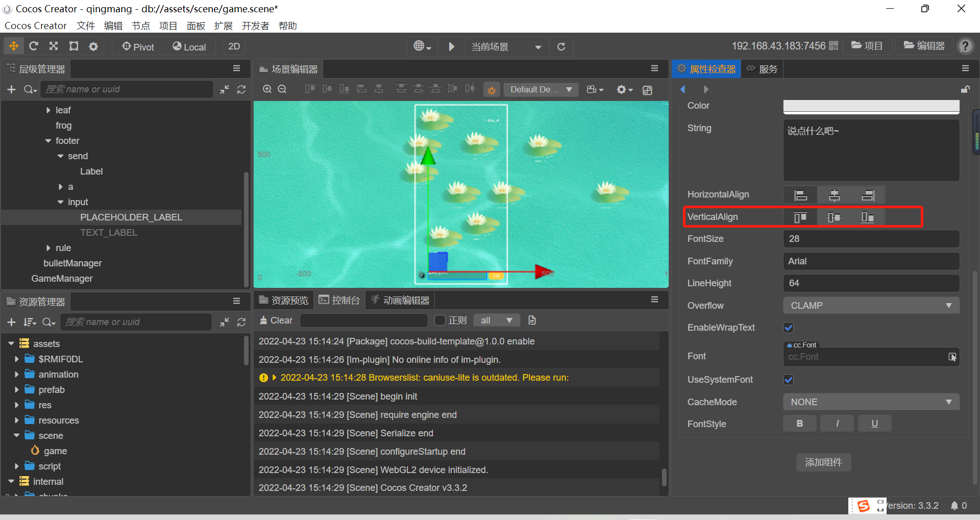Toggle scene lighting sun icon
The width and height of the screenshot is (980, 520).
[492, 90]
